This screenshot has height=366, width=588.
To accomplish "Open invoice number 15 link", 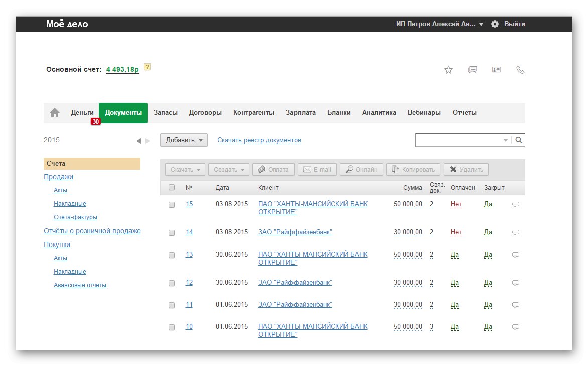I will point(189,204).
